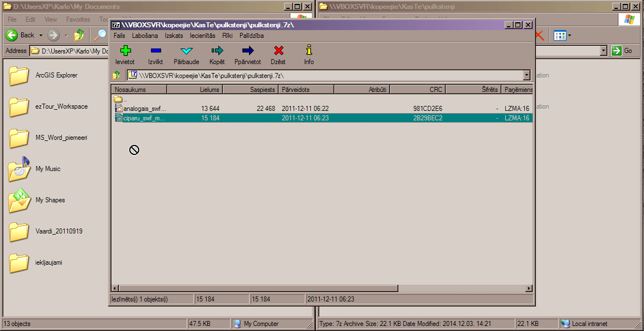Screen dimensions: 644x331
Task: Open File menu in My Documents window
Action: 12,20
